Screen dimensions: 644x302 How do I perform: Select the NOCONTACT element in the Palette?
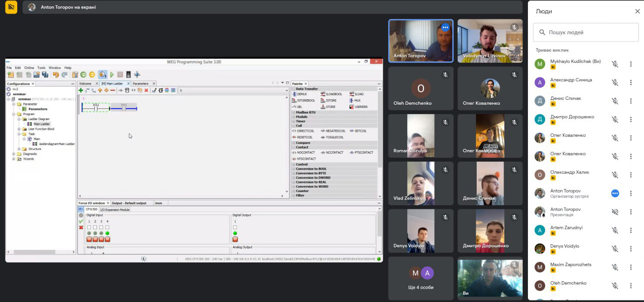pos(305,153)
